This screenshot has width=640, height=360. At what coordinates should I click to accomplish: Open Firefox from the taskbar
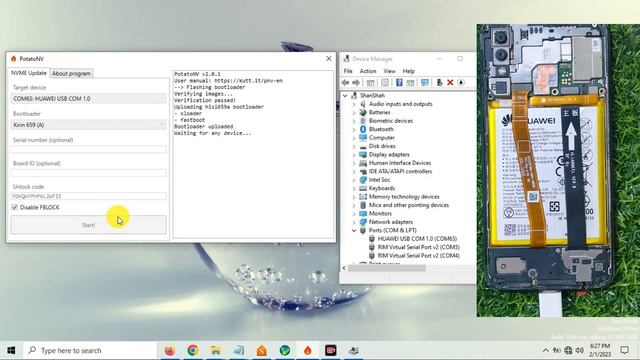click(170, 350)
